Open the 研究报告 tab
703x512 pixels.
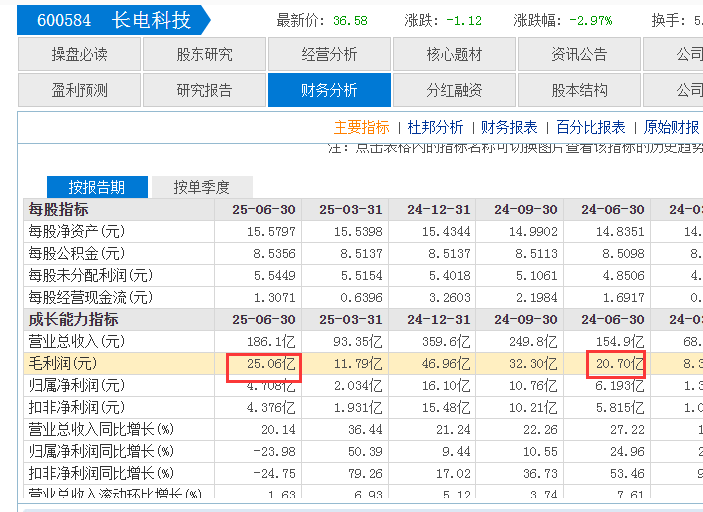[204, 90]
